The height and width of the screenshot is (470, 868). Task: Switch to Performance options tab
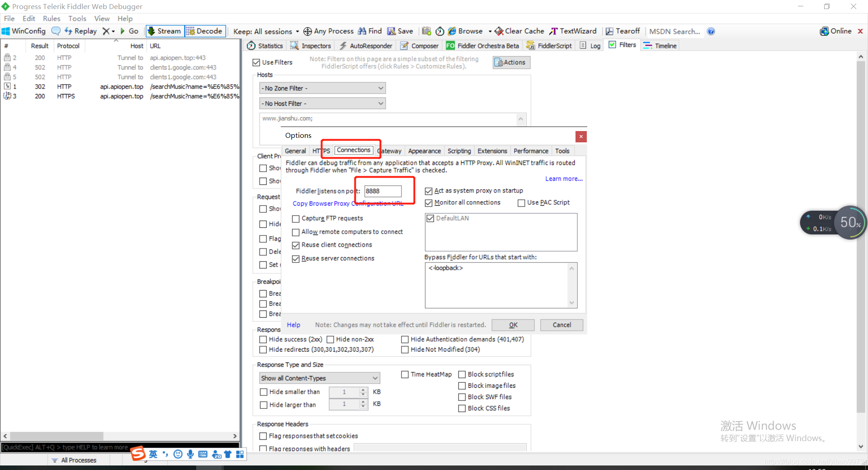pos(531,151)
